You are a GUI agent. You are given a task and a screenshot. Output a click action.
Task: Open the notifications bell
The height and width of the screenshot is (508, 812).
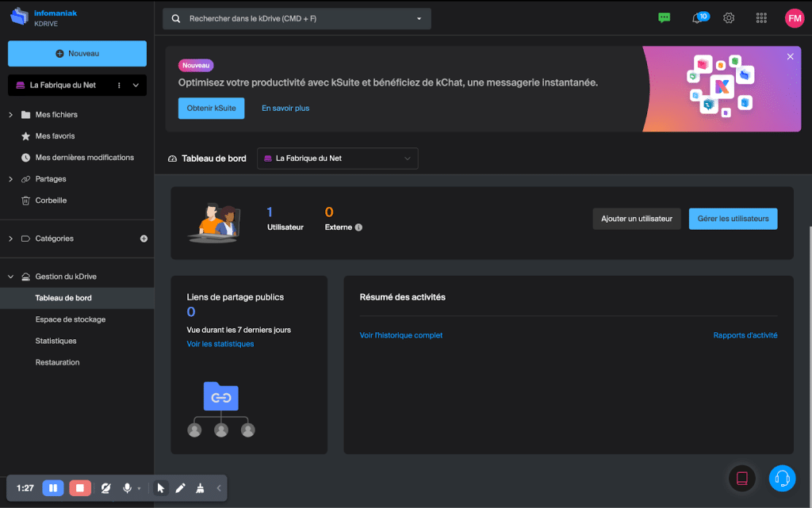click(x=698, y=18)
